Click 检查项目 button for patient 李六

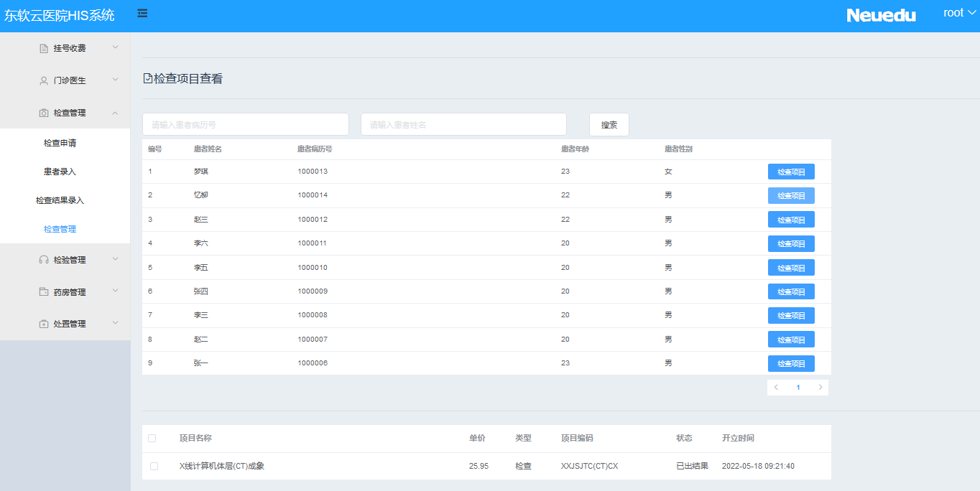coord(791,243)
